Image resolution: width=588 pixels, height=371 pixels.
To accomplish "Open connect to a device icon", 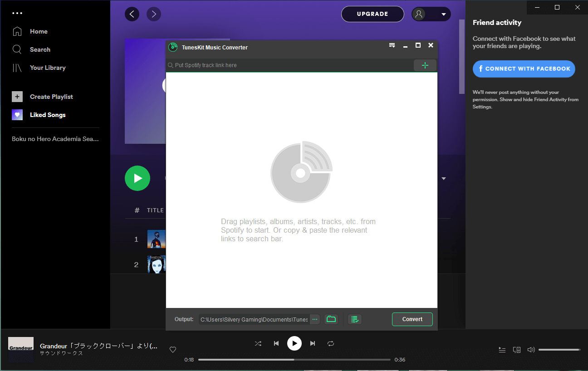I will click(x=516, y=350).
